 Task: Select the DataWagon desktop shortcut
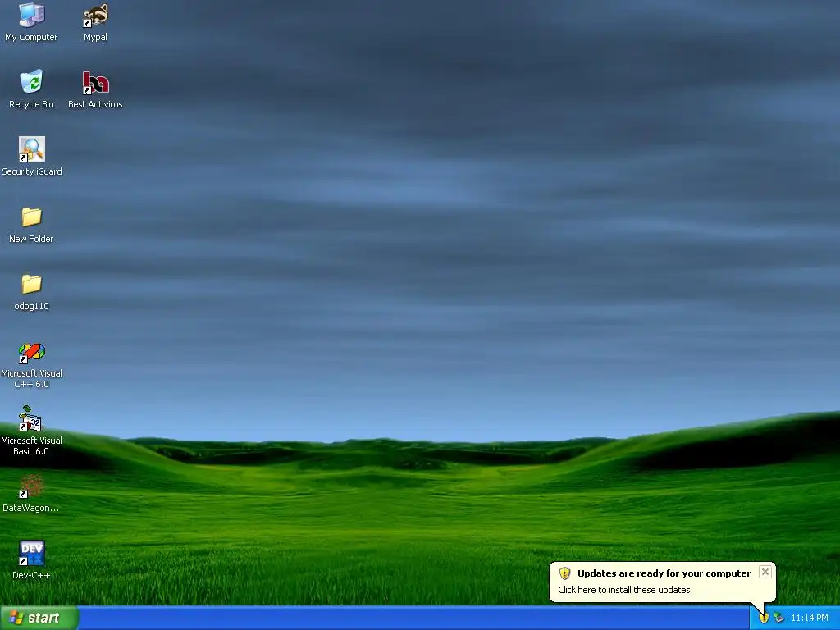31,493
